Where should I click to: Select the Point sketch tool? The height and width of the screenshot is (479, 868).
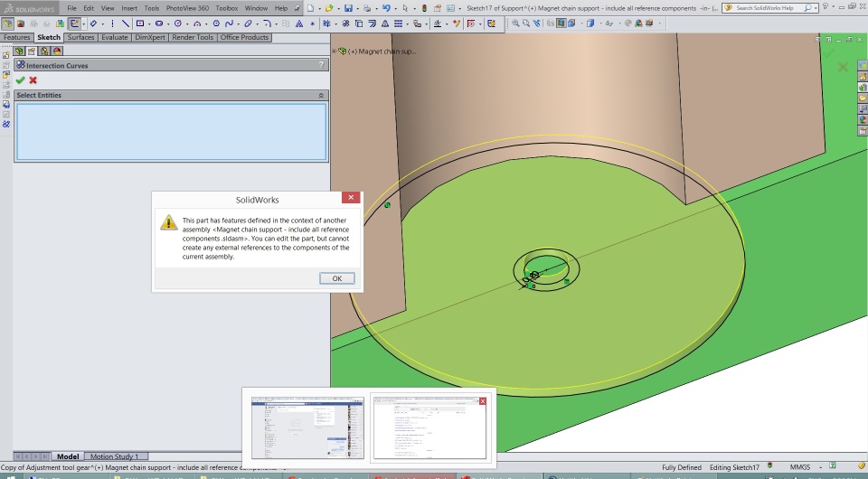point(312,23)
